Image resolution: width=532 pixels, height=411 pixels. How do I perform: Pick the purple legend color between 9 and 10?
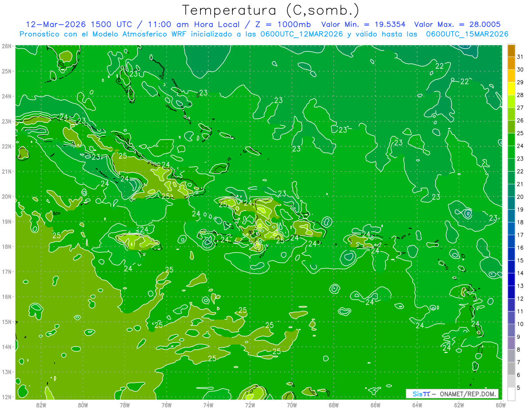tap(511, 330)
